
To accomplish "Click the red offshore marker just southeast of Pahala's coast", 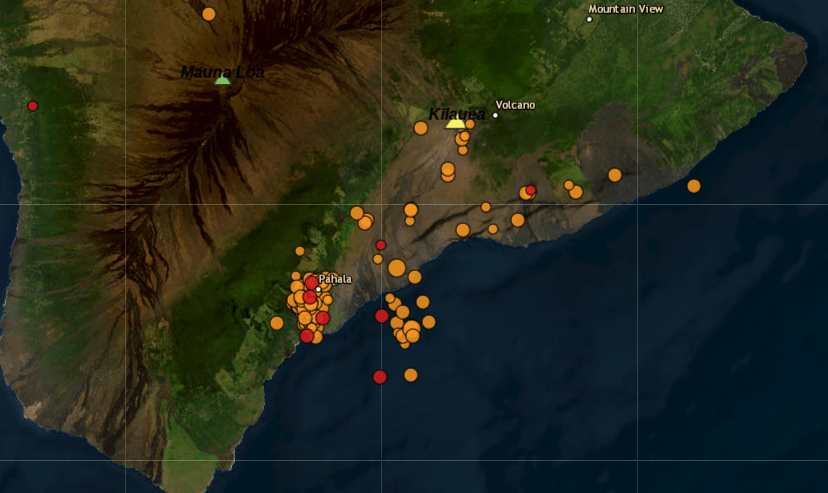I will pyautogui.click(x=382, y=316).
